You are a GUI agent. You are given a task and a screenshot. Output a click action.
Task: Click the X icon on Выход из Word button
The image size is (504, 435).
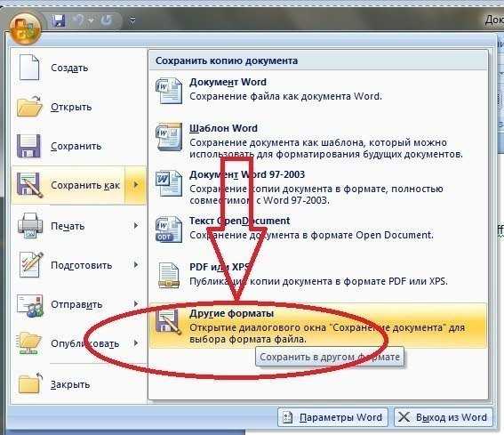[x=404, y=417]
